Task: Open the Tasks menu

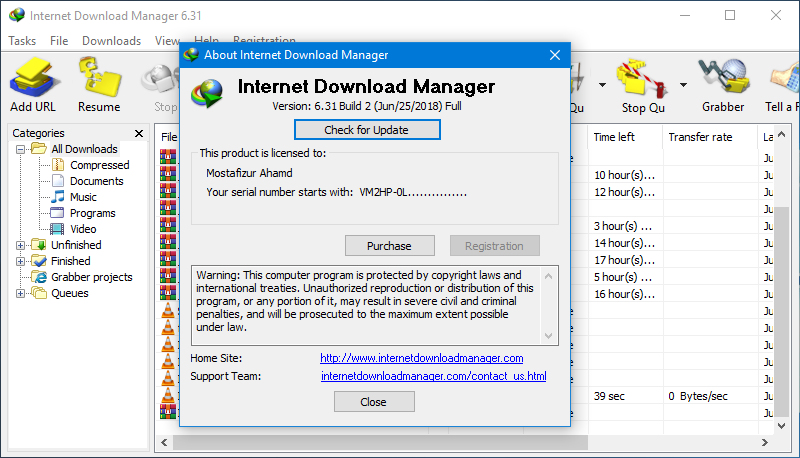Action: coord(22,41)
